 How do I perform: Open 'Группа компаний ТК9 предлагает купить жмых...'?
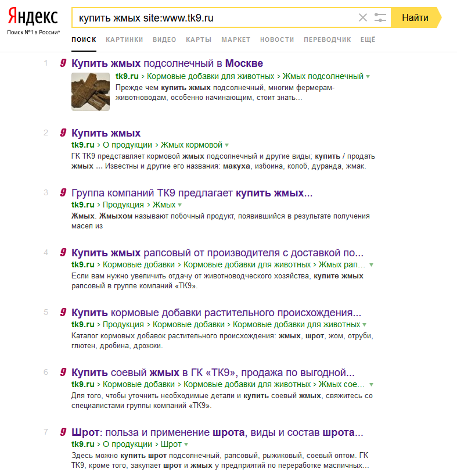[x=192, y=193]
